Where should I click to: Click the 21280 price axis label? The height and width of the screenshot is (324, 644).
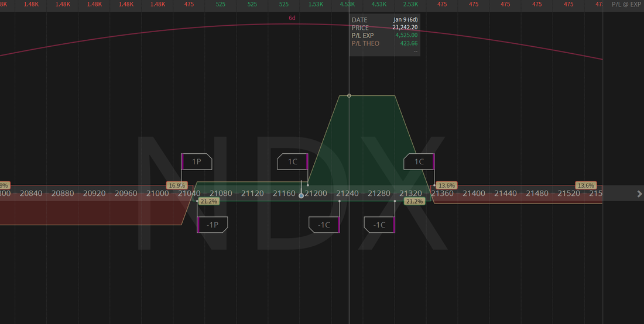379,193
